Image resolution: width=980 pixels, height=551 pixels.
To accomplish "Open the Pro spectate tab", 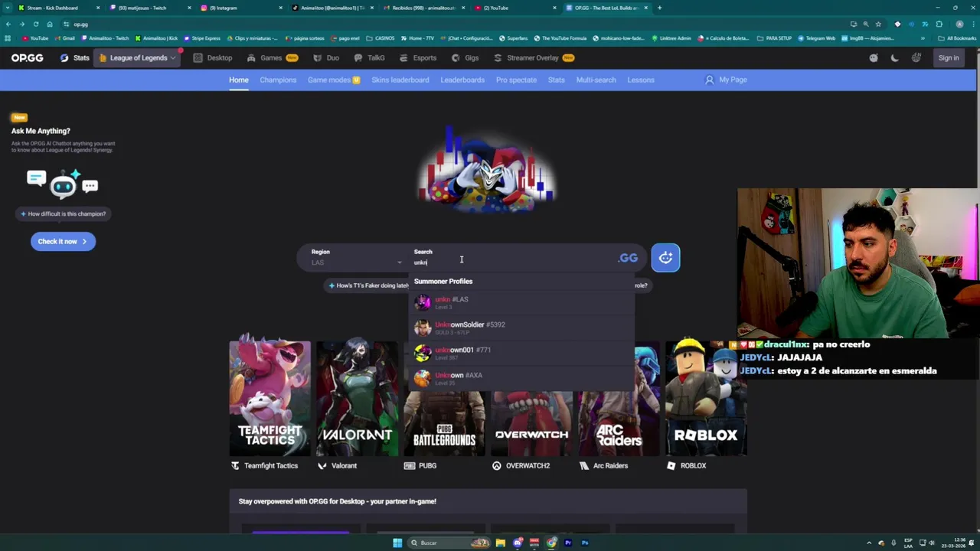I will (516, 80).
